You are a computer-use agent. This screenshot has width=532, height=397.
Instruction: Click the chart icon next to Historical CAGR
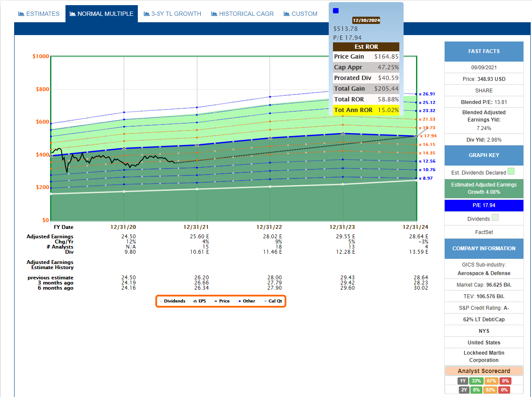click(x=214, y=14)
